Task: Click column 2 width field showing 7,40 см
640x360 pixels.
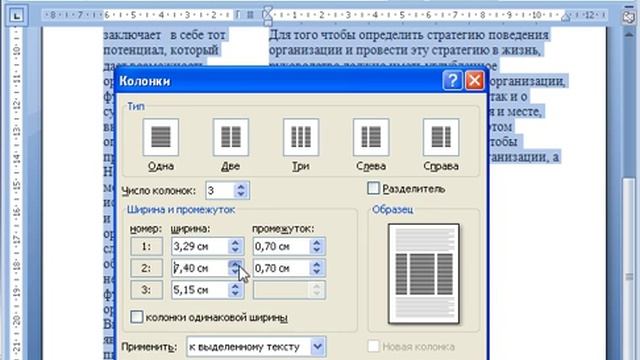Action: (x=200, y=268)
